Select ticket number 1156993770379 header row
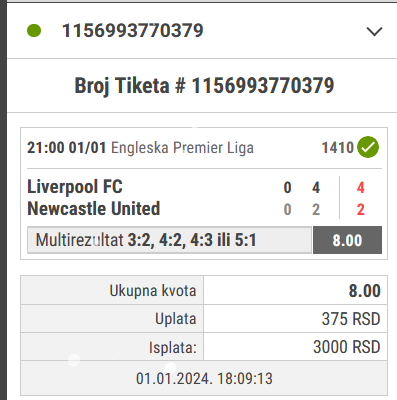This screenshot has height=400, width=397. pyautogui.click(x=202, y=31)
